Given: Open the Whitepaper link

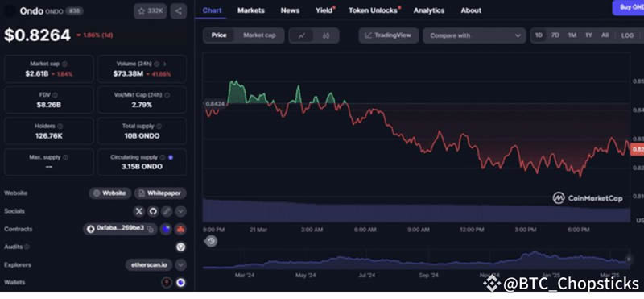Looking at the screenshot, I should (160, 193).
